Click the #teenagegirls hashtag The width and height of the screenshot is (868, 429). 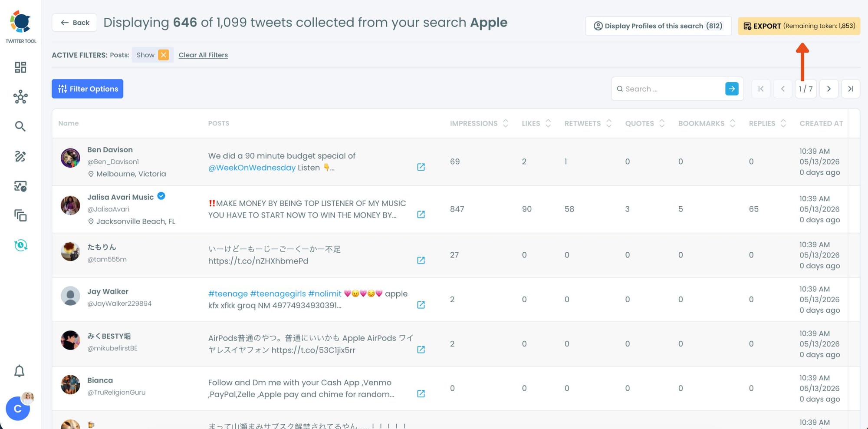(x=278, y=294)
